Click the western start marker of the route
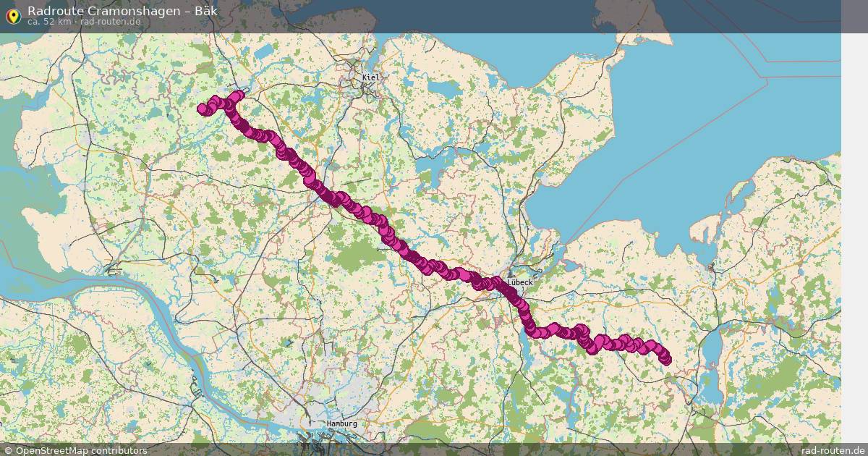 tap(203, 109)
